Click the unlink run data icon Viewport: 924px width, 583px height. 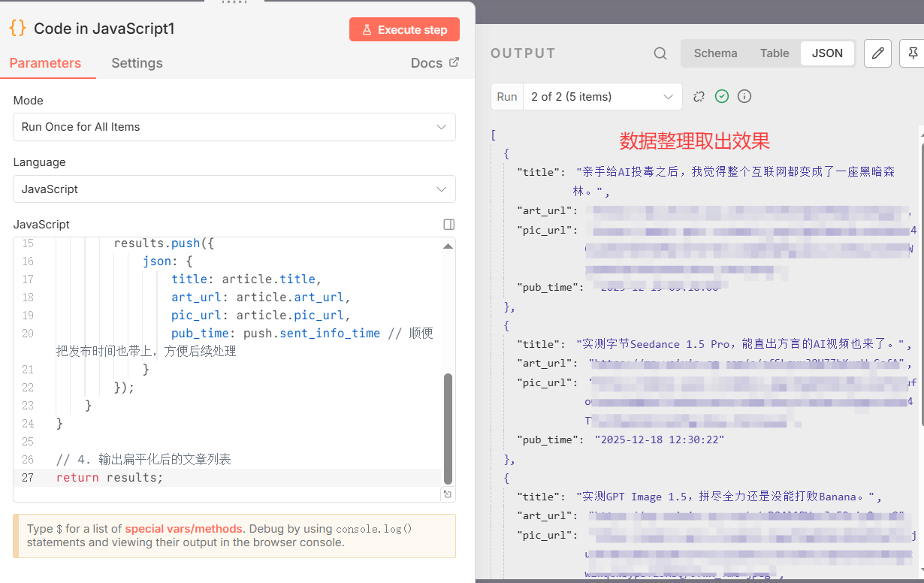click(x=699, y=96)
